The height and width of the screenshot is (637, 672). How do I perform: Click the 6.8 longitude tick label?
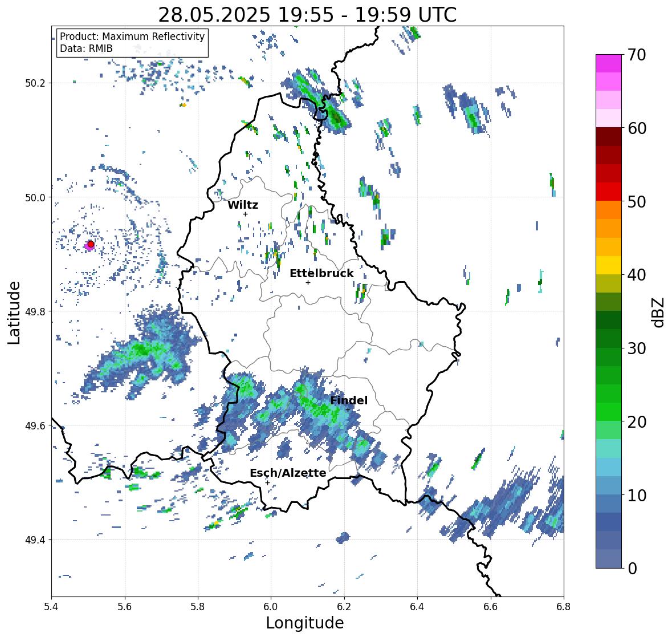(564, 607)
